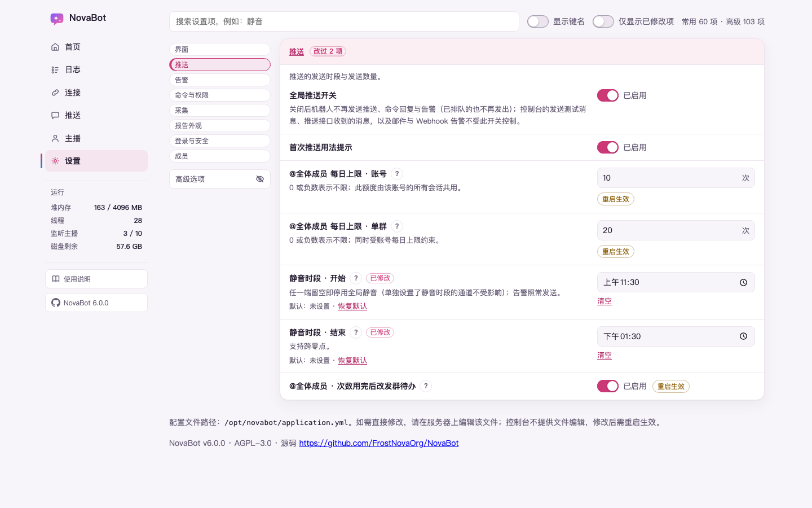Screen dimensions: 812x508
Task: Click the book icon beside 使用说明
Action: coord(56,279)
